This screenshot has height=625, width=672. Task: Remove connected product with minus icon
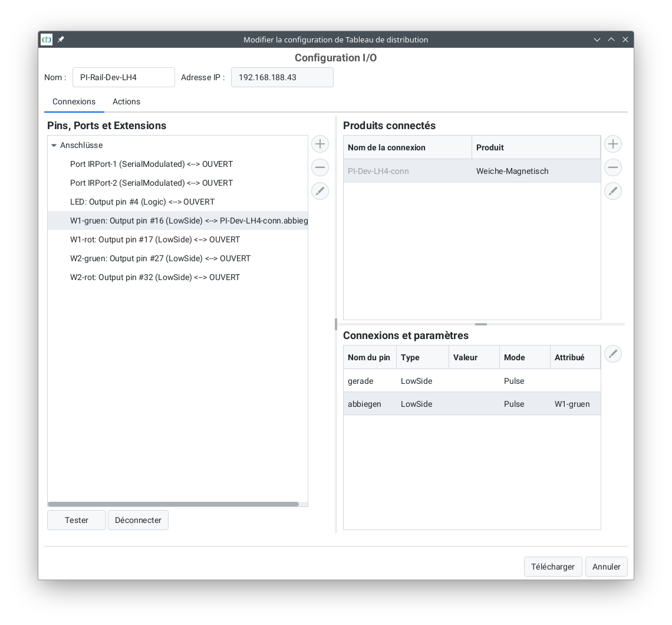613,167
